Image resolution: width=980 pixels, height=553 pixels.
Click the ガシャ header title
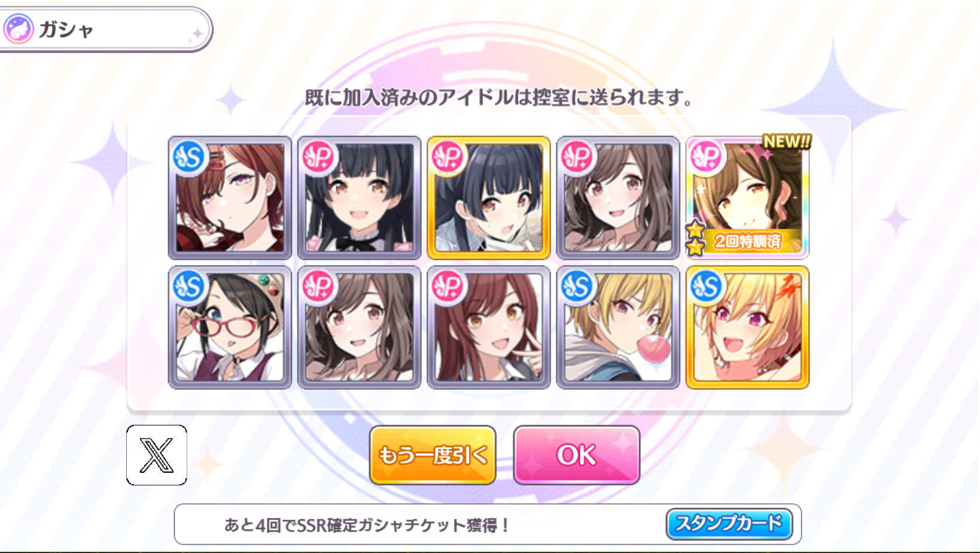click(66, 29)
